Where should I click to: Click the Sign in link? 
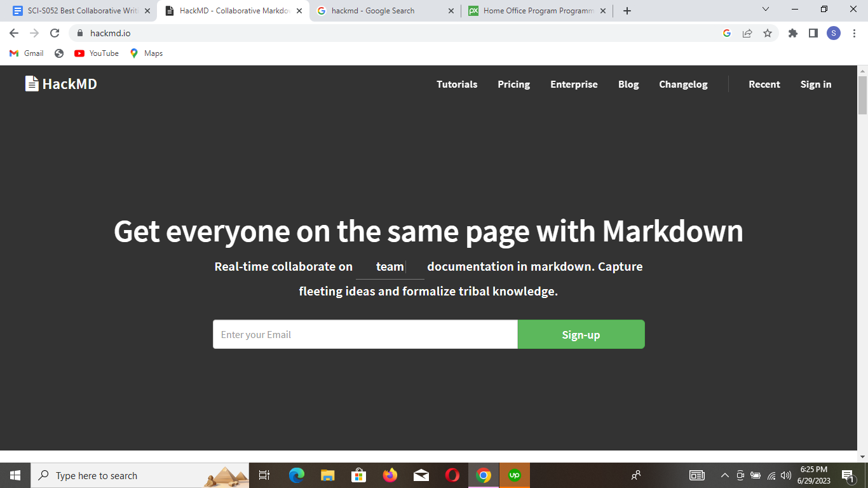[815, 84]
